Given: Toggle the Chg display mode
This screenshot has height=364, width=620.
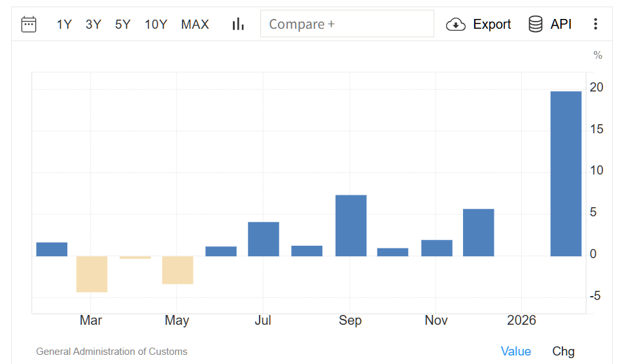Looking at the screenshot, I should tap(563, 351).
